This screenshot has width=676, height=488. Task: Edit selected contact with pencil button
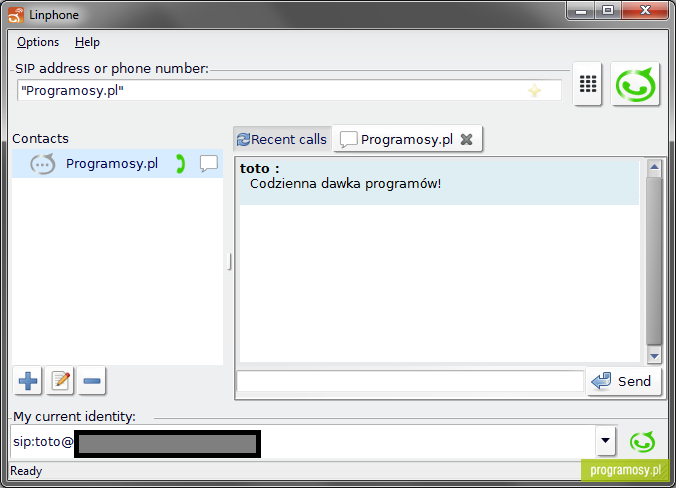[60, 381]
